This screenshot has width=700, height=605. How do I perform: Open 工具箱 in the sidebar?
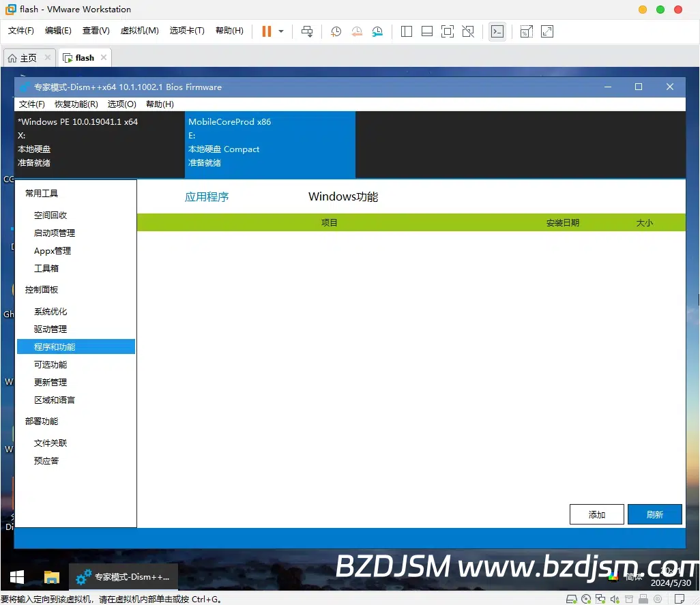tap(46, 268)
